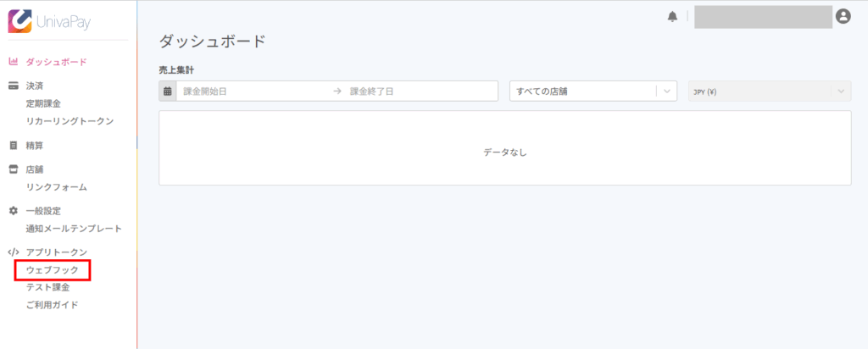Open the ウェブフック menu item
Screen dimensions: 868x349
click(52, 270)
